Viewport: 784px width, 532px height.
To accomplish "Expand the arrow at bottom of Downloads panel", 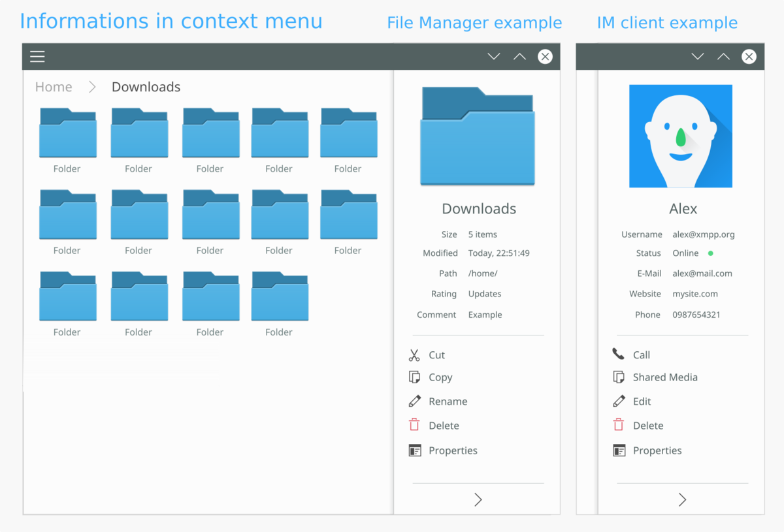I will click(x=478, y=499).
